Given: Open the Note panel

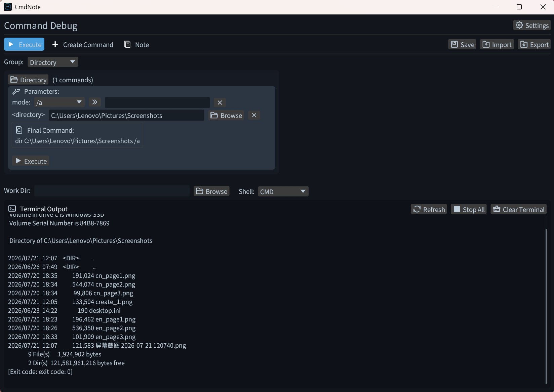Looking at the screenshot, I should pos(136,44).
